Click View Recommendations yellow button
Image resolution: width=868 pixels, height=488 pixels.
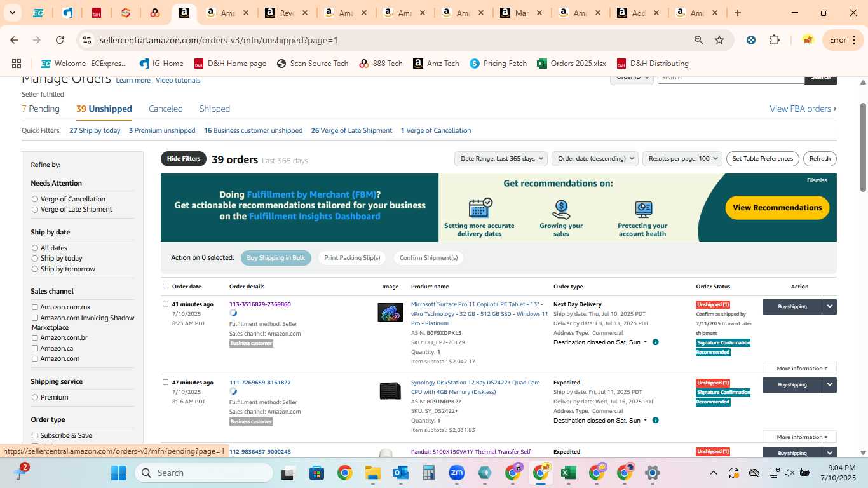point(777,207)
